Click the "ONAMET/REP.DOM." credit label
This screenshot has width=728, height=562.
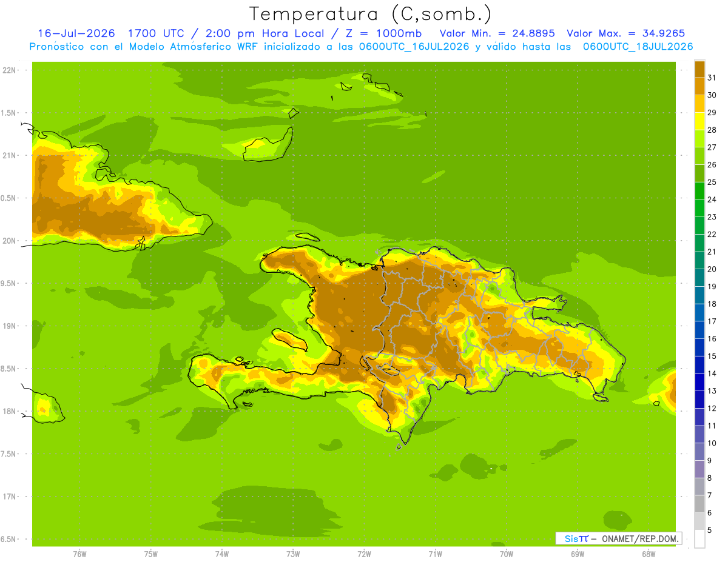(641, 538)
